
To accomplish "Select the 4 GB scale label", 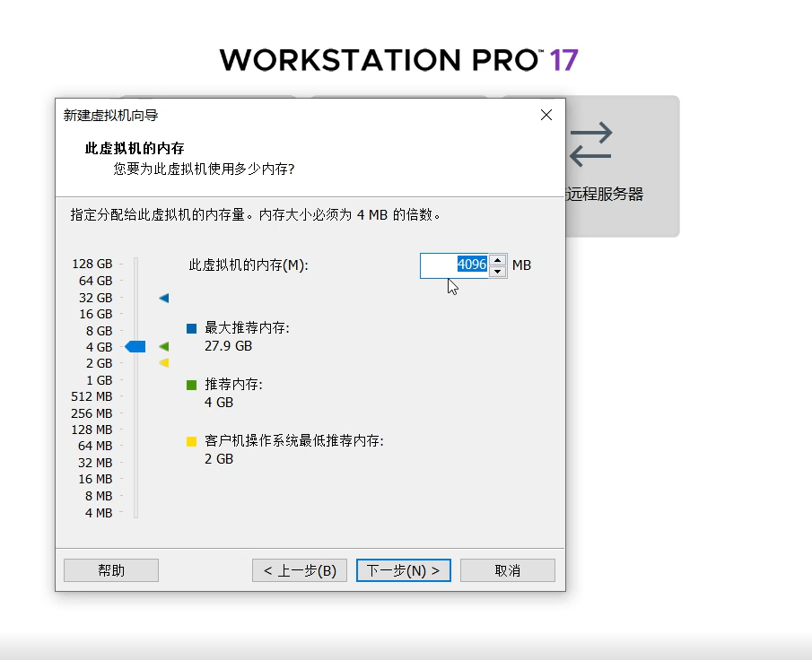I will click(x=99, y=347).
